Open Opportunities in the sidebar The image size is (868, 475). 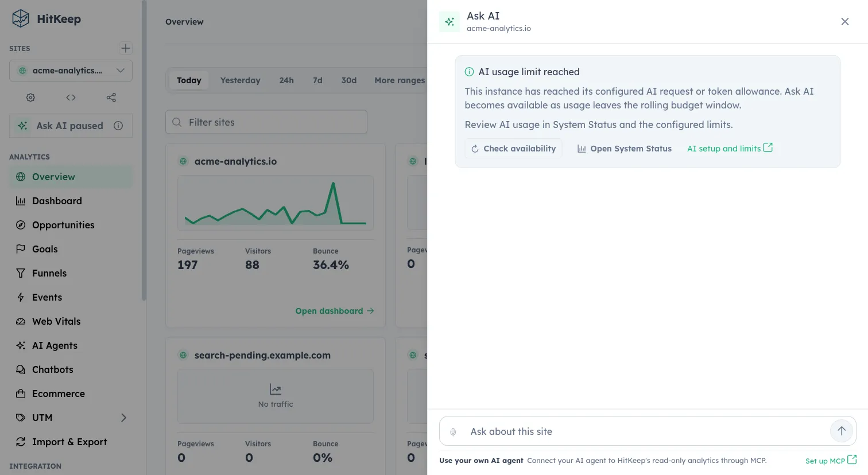click(71, 225)
